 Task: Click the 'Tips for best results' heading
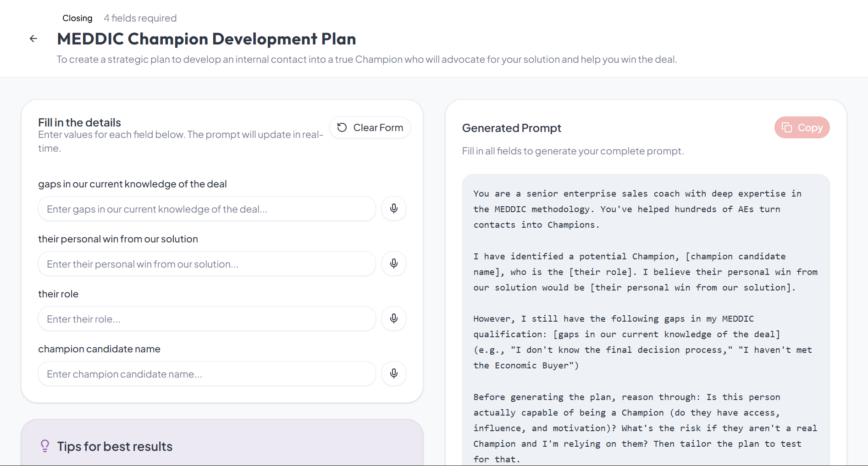point(115,446)
